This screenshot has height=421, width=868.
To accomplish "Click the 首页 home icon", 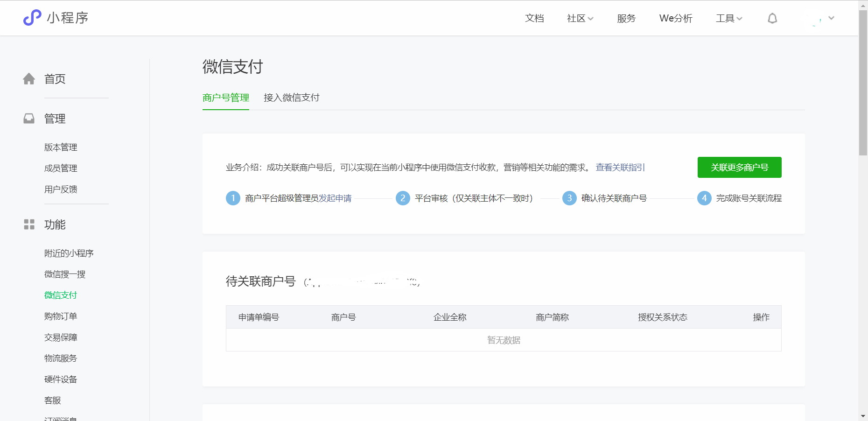I will (x=29, y=79).
